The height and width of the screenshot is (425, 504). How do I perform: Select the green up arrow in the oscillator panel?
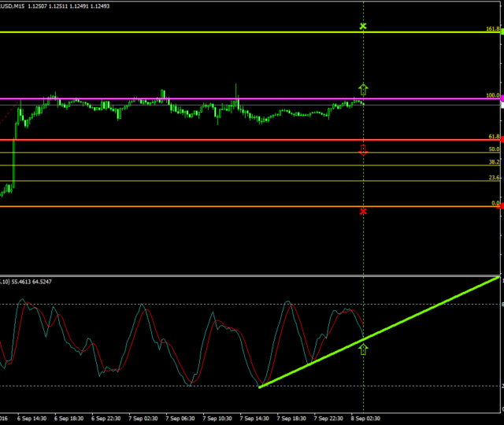(x=363, y=349)
